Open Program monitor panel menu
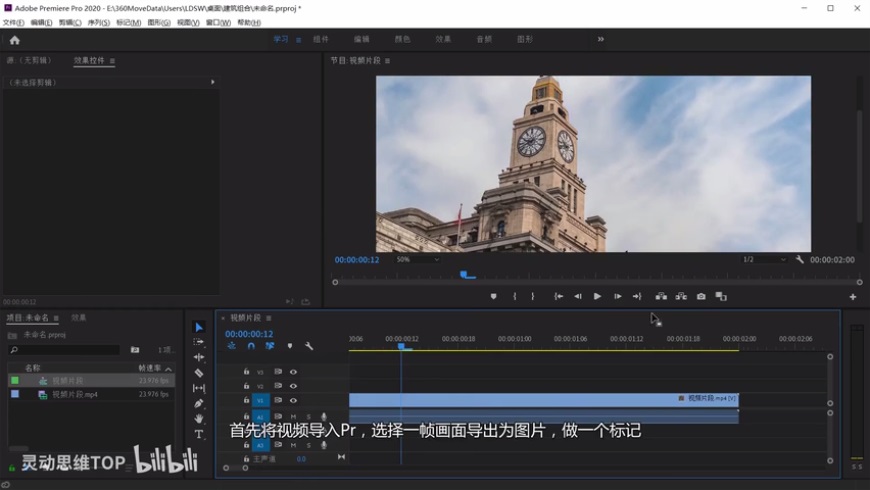The width and height of the screenshot is (870, 490). click(x=387, y=60)
